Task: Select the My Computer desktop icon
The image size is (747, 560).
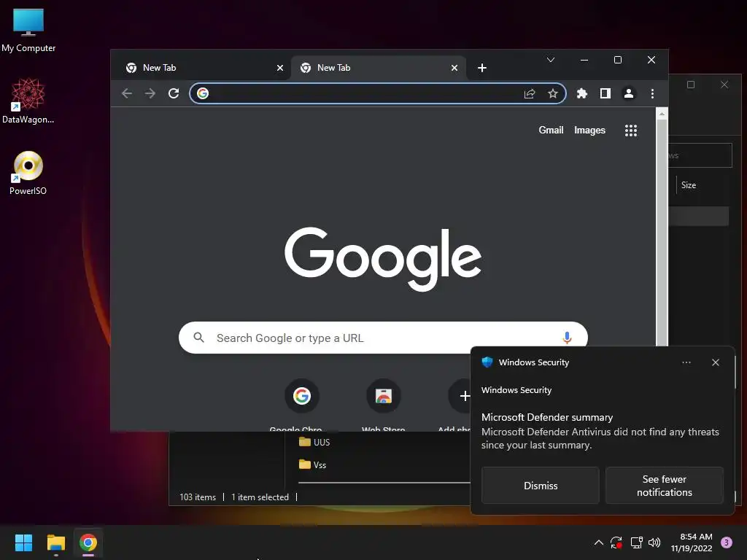Action: point(28,30)
